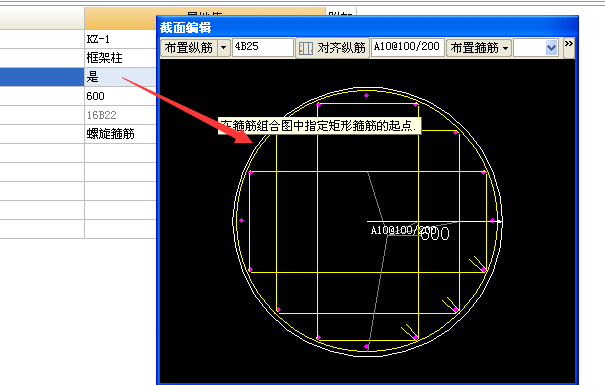
Task: Select the 框架柱 property cell
Action: pyautogui.click(x=120, y=58)
